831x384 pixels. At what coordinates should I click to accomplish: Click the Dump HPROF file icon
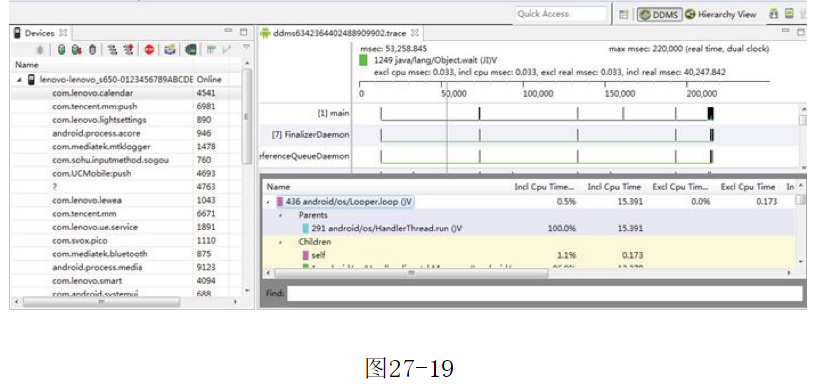tap(77, 50)
